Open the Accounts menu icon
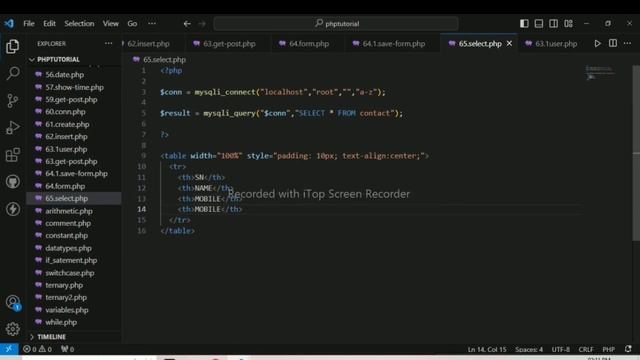 [13, 302]
